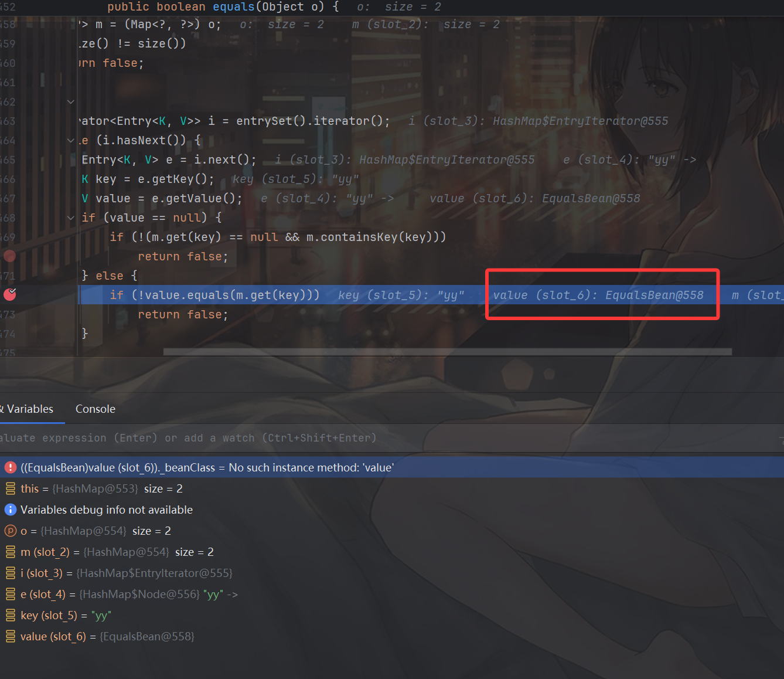The height and width of the screenshot is (679, 784).
Task: Click the parameter icon next to 'o'
Action: point(11,531)
